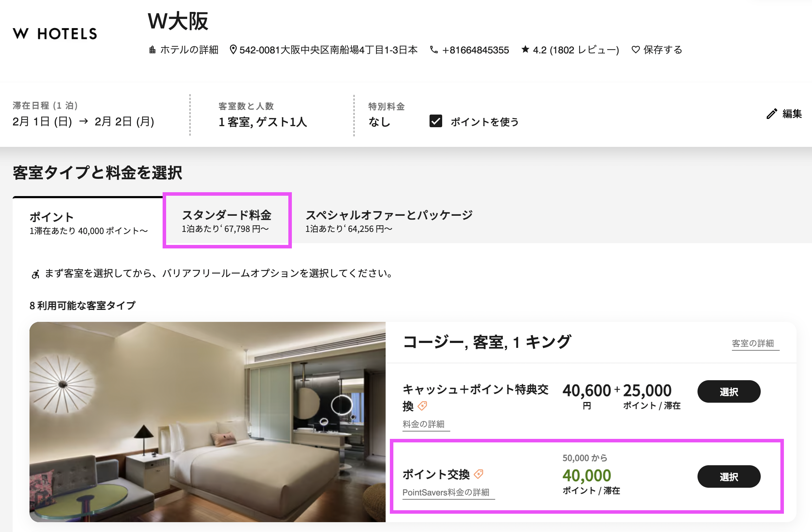Click the phone icon to call the hotel
The image size is (812, 532).
pos(433,50)
